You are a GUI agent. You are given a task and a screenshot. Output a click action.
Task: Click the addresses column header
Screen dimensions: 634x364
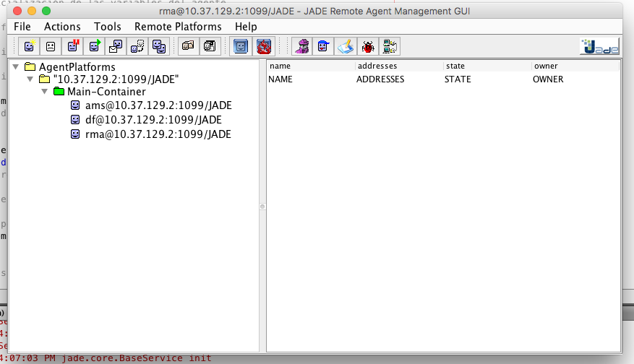[399, 66]
